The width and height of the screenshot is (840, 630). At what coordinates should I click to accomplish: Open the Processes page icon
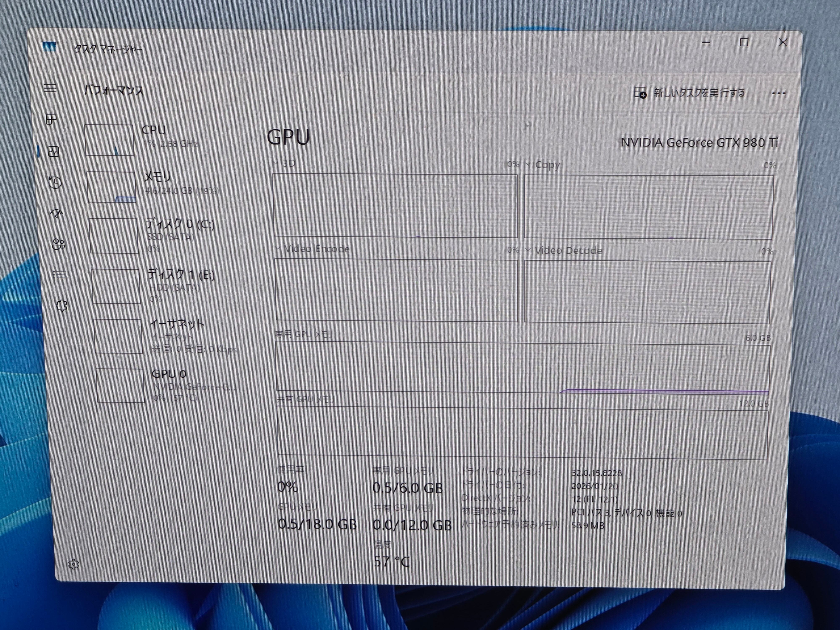(x=51, y=120)
